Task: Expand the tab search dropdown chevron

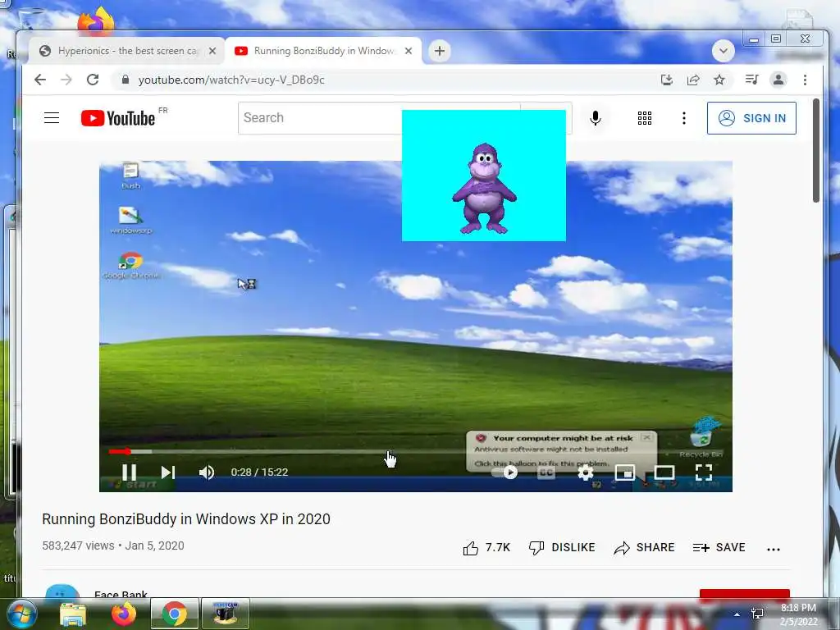Action: (x=724, y=51)
